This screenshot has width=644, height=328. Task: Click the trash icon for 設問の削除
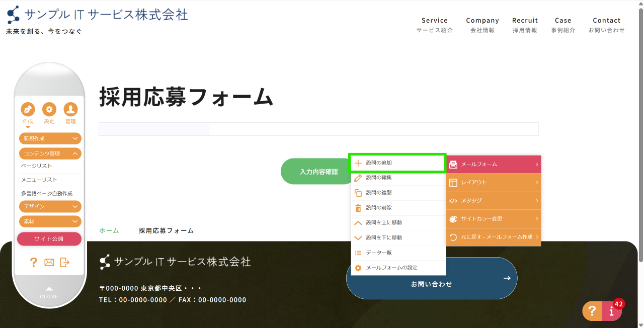358,208
